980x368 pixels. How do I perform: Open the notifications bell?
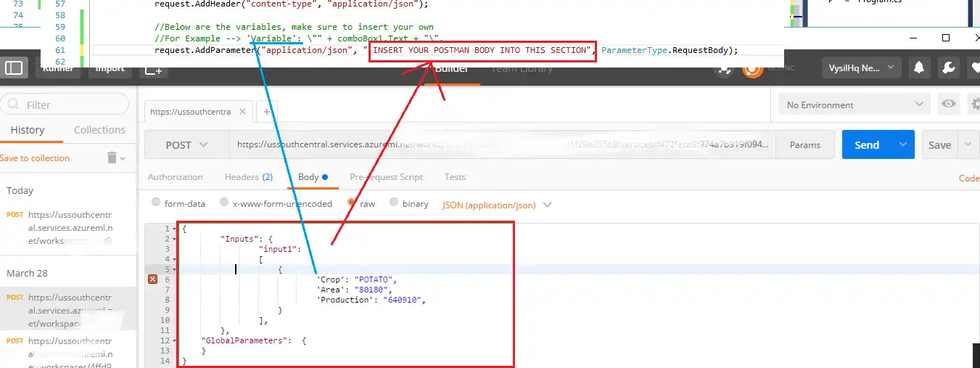[x=919, y=68]
